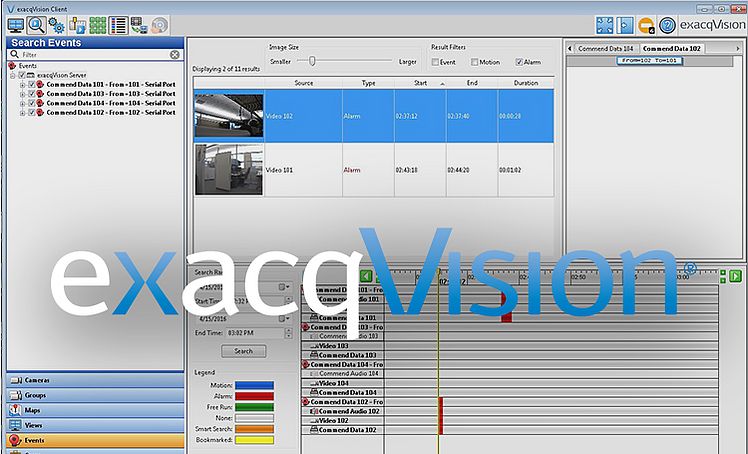Clear the Filter box with X icon

pos(175,55)
